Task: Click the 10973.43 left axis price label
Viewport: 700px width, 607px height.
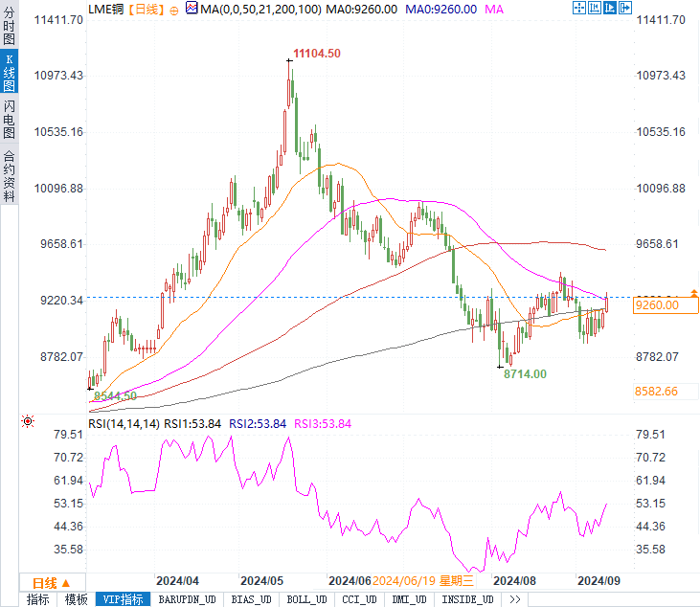Action: 58,75
